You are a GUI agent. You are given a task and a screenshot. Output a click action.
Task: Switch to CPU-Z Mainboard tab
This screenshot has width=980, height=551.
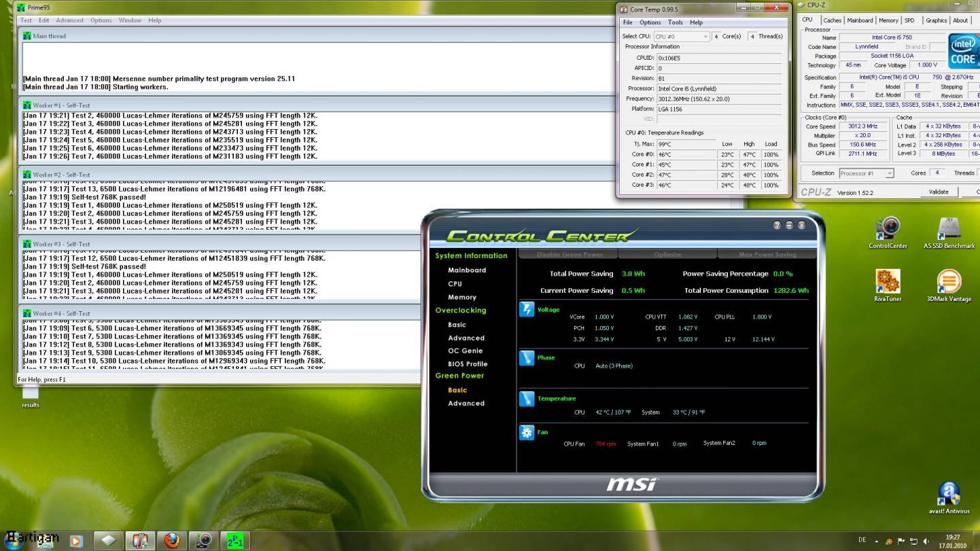coord(860,20)
